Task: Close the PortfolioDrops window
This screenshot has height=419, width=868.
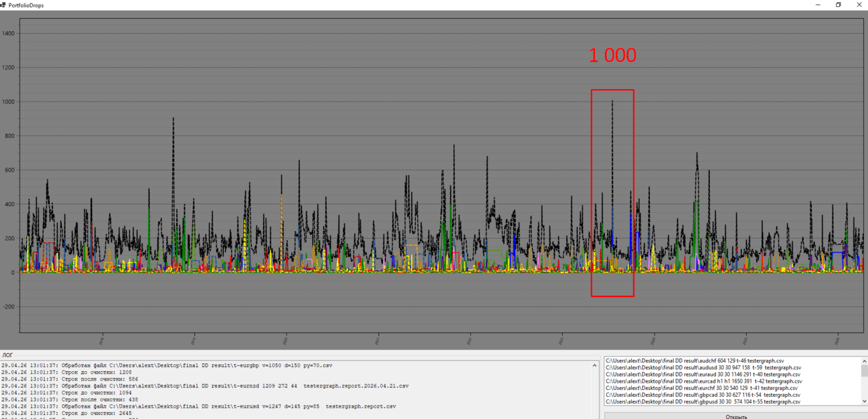Action: pos(859,5)
